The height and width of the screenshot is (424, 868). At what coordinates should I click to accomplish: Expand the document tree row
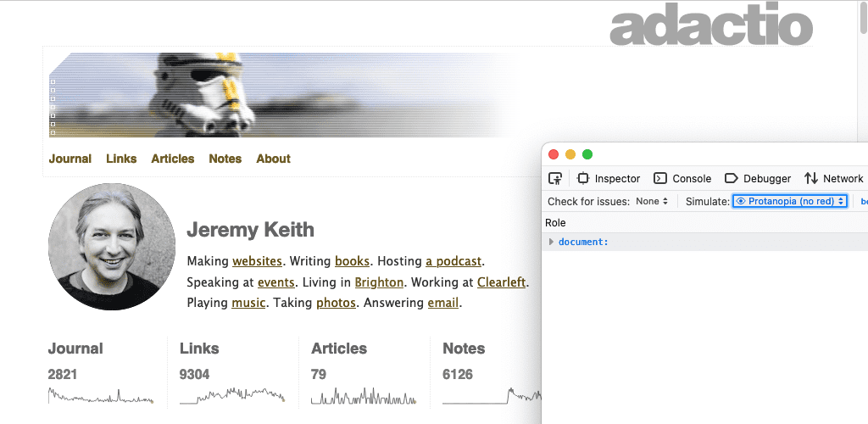[552, 243]
